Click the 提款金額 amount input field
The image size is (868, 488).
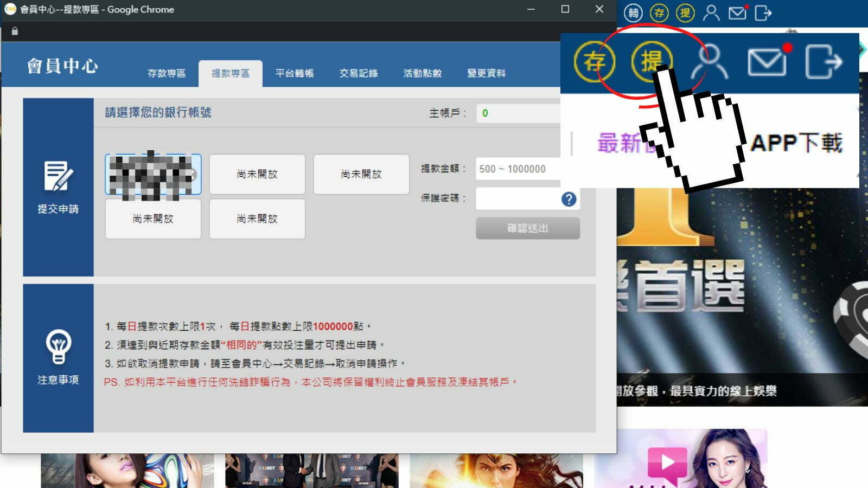pos(518,169)
